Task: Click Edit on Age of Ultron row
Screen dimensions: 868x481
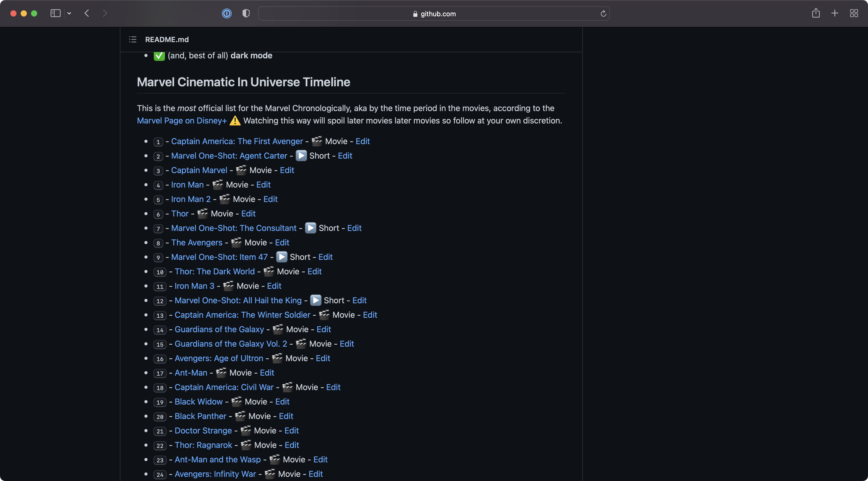Action: pyautogui.click(x=323, y=359)
